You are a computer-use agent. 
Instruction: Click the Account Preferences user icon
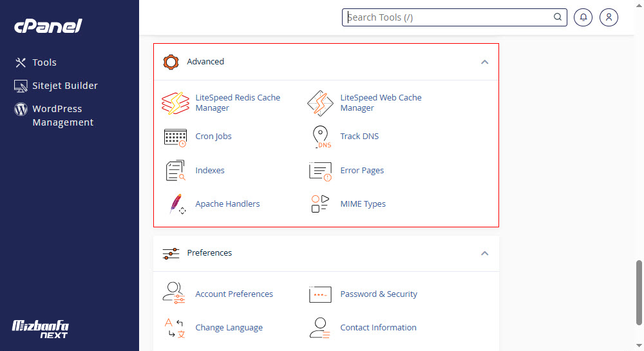click(174, 292)
